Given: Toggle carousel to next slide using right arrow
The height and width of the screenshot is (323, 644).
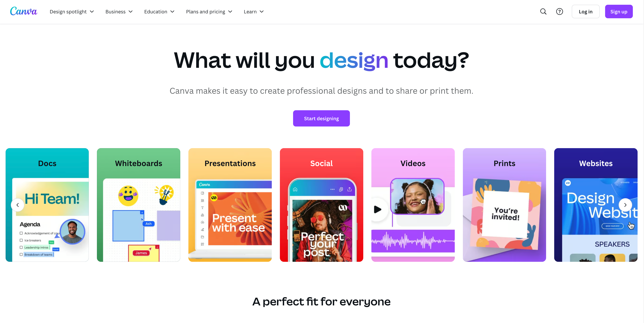Looking at the screenshot, I should click(625, 205).
